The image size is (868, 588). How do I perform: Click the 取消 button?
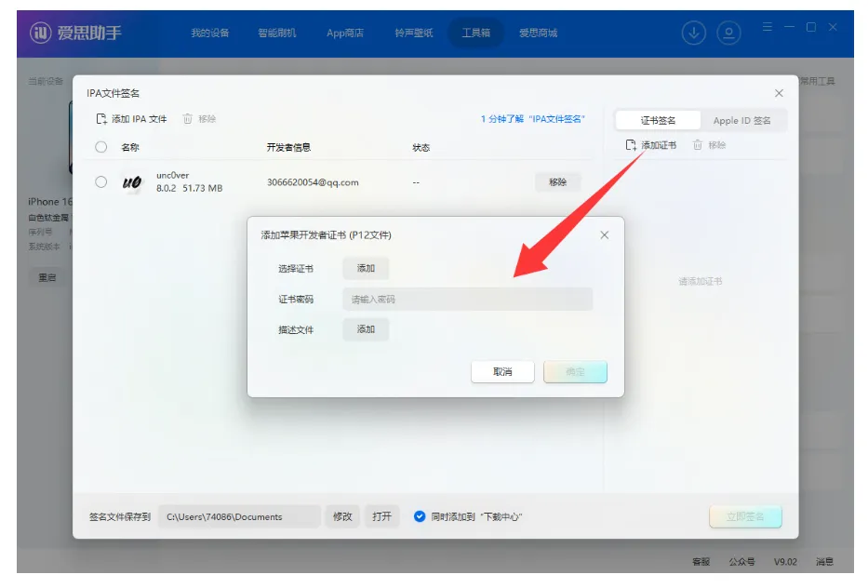pos(502,372)
